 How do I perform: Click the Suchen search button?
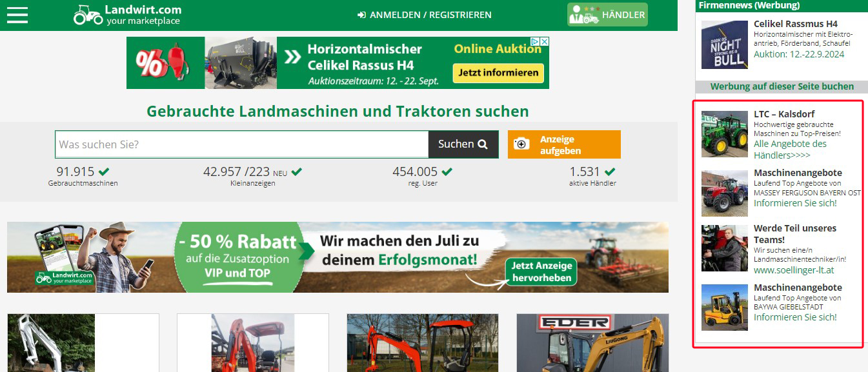coord(463,144)
